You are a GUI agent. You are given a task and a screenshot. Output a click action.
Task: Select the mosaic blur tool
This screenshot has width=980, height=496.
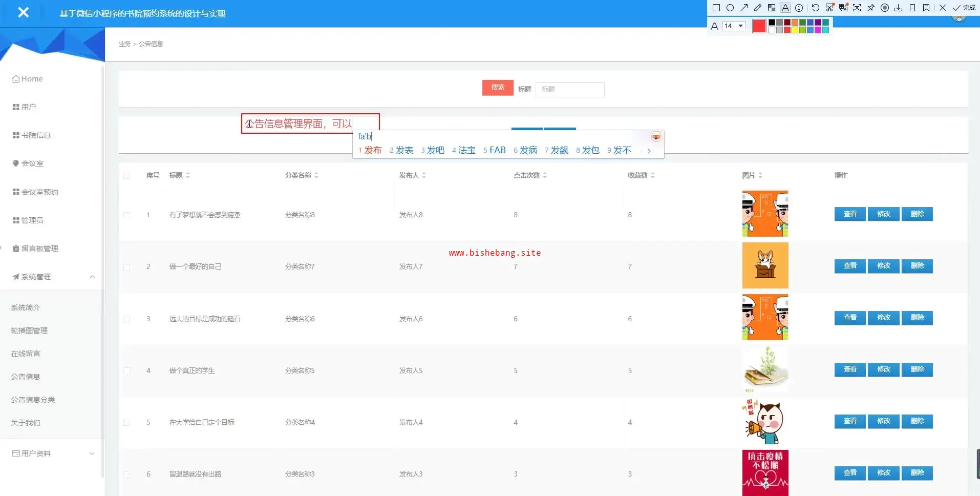click(772, 8)
